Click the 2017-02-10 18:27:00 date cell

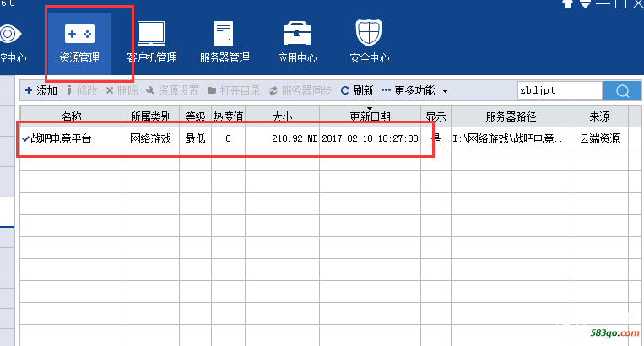370,138
